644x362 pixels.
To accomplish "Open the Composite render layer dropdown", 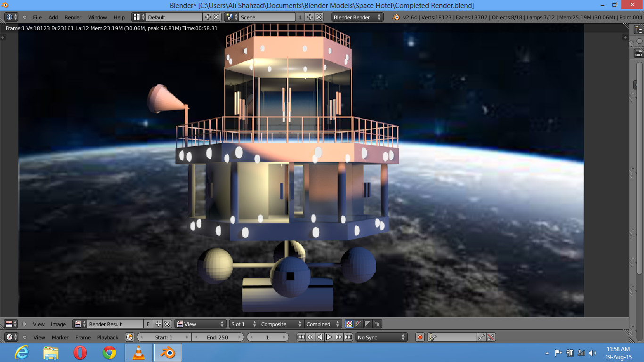I will pyautogui.click(x=281, y=324).
